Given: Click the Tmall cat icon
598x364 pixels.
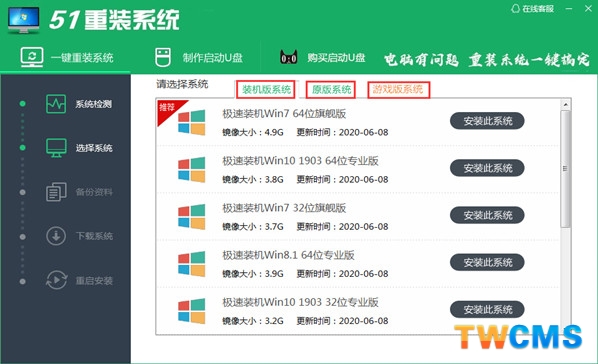Looking at the screenshot, I should (289, 57).
